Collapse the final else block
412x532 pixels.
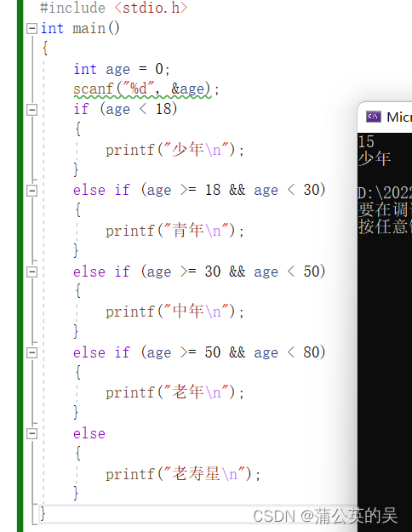[31, 433]
